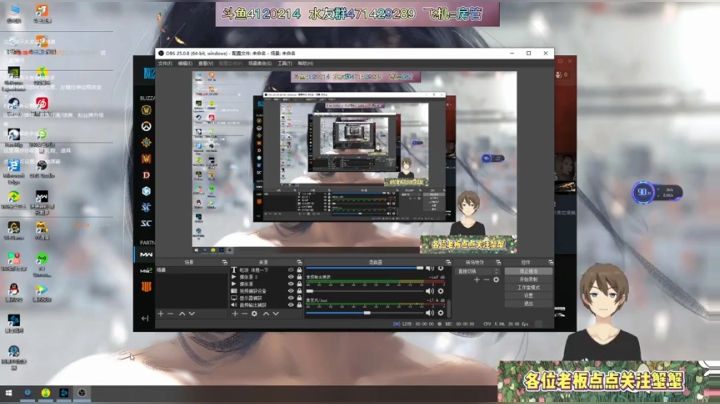Adjust the 麦克风/Aux volume slider

[364, 313]
